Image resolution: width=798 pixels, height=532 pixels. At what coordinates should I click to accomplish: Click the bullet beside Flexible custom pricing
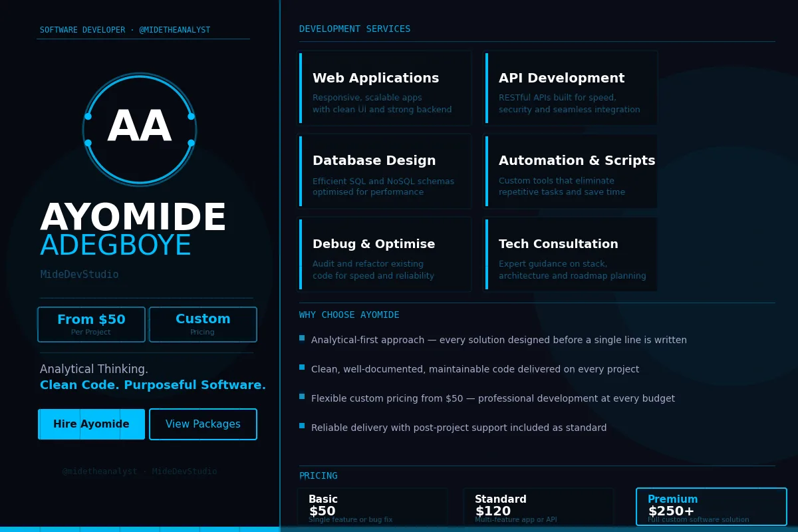302,396
